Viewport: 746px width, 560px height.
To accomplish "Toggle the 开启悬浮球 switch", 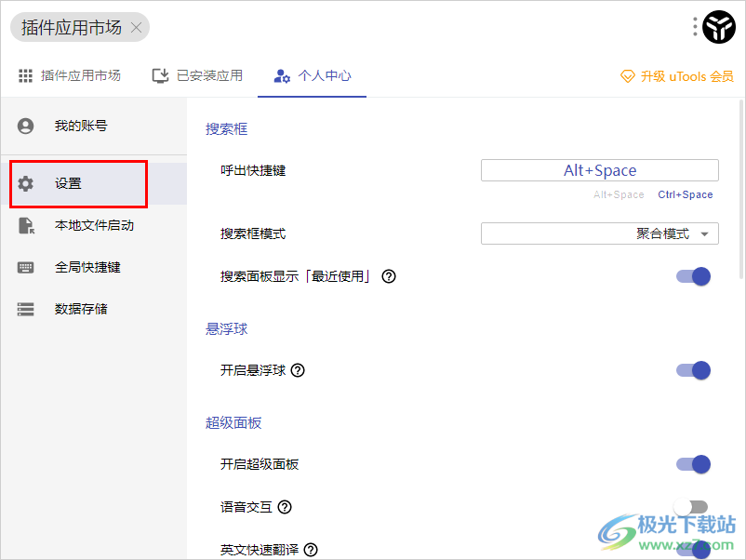I will (x=694, y=370).
